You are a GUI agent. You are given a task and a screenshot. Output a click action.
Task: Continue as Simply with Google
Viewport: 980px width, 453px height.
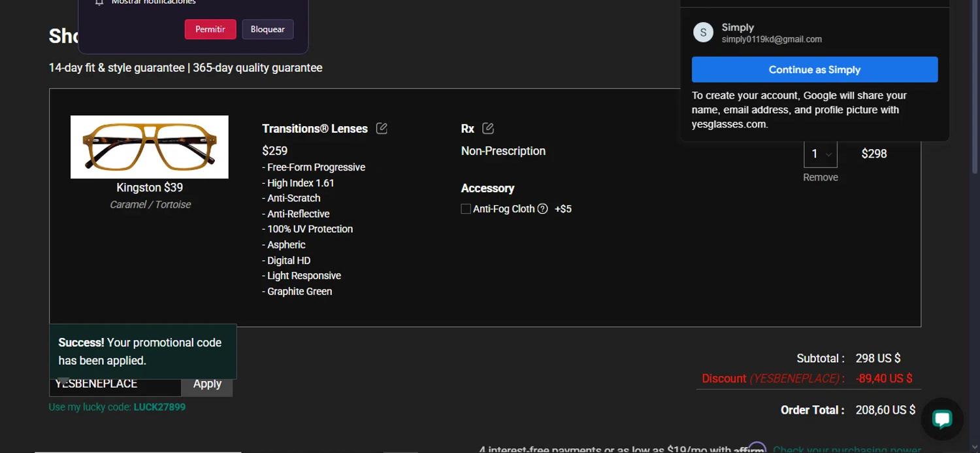pyautogui.click(x=815, y=69)
